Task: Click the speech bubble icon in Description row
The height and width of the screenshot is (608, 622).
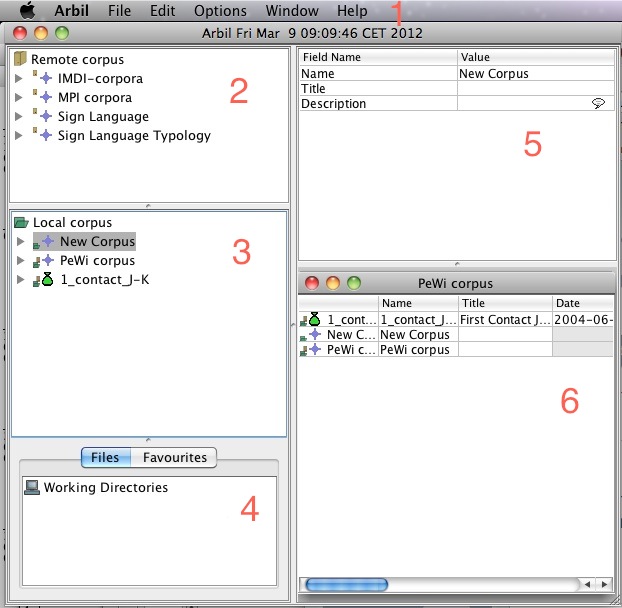Action: (x=598, y=104)
